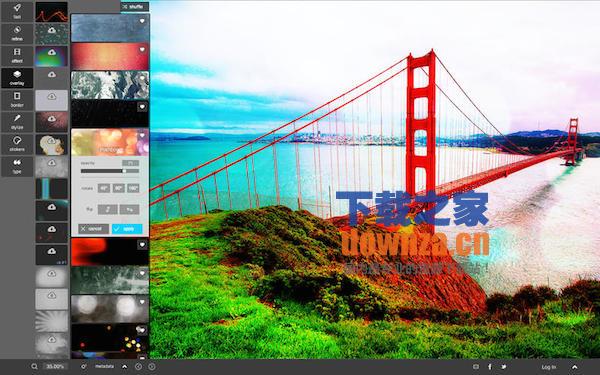
Task: Open the border tool
Action: [17, 100]
